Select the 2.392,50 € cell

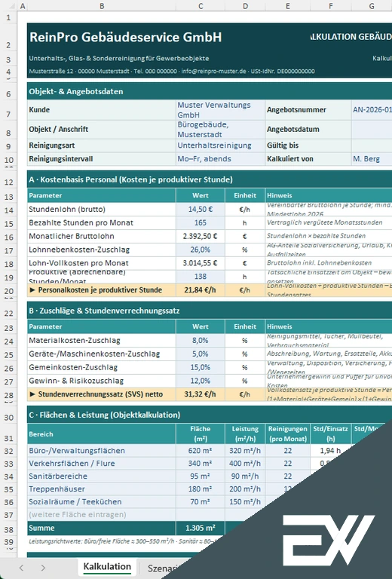(201, 236)
